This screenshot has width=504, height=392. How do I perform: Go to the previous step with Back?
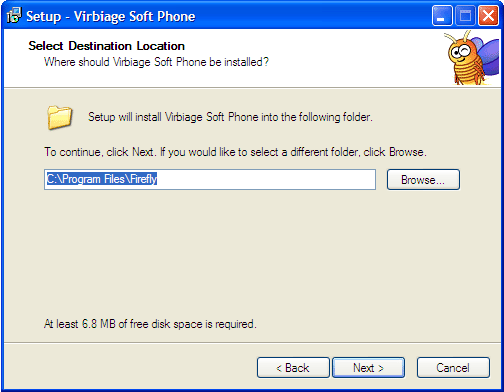(293, 368)
